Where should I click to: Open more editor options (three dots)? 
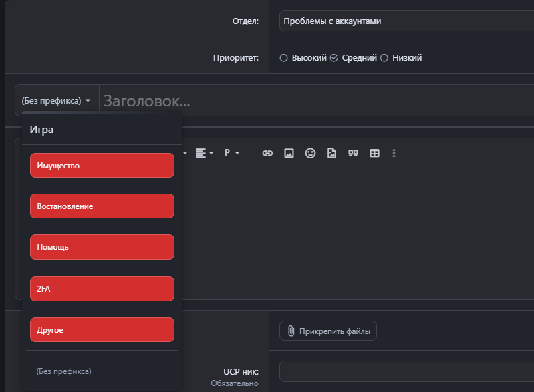(x=394, y=153)
